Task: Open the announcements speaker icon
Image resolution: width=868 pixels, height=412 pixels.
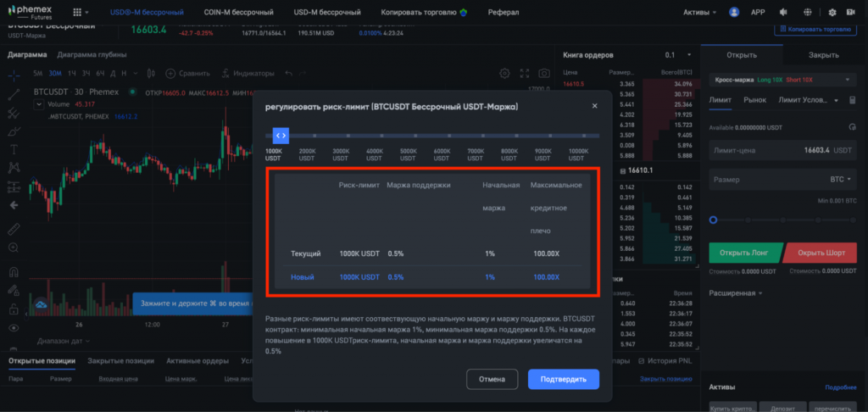Action: [x=782, y=13]
